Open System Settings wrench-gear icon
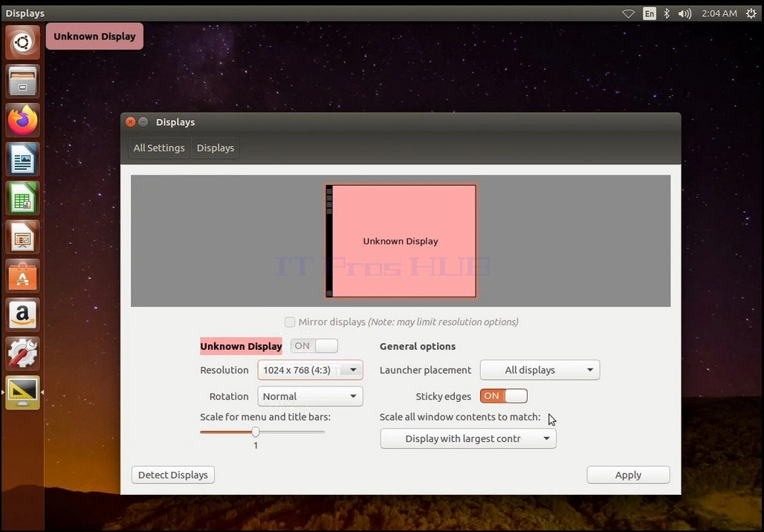Screen dimensions: 764x532 point(22,354)
